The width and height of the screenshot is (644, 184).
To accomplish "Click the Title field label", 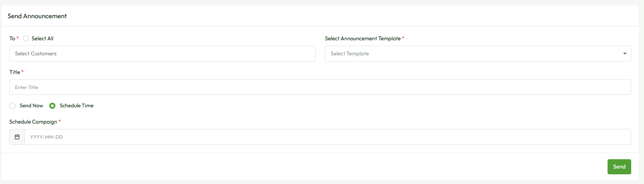I will [15, 72].
